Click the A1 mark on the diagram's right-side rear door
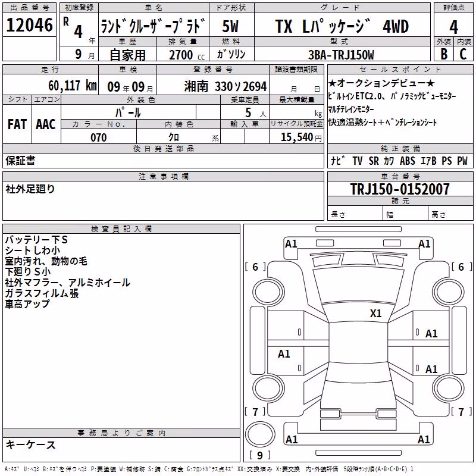The image size is (476, 476). tap(431, 369)
